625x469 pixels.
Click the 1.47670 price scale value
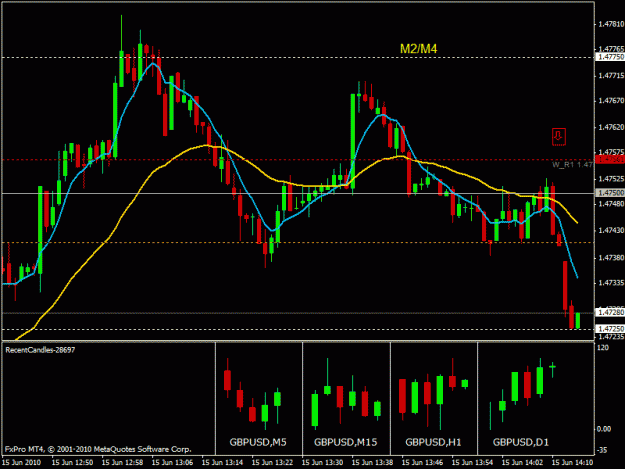[x=611, y=101]
